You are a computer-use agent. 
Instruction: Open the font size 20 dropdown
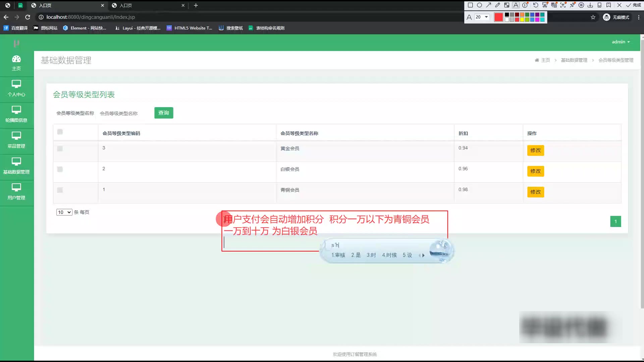482,17
